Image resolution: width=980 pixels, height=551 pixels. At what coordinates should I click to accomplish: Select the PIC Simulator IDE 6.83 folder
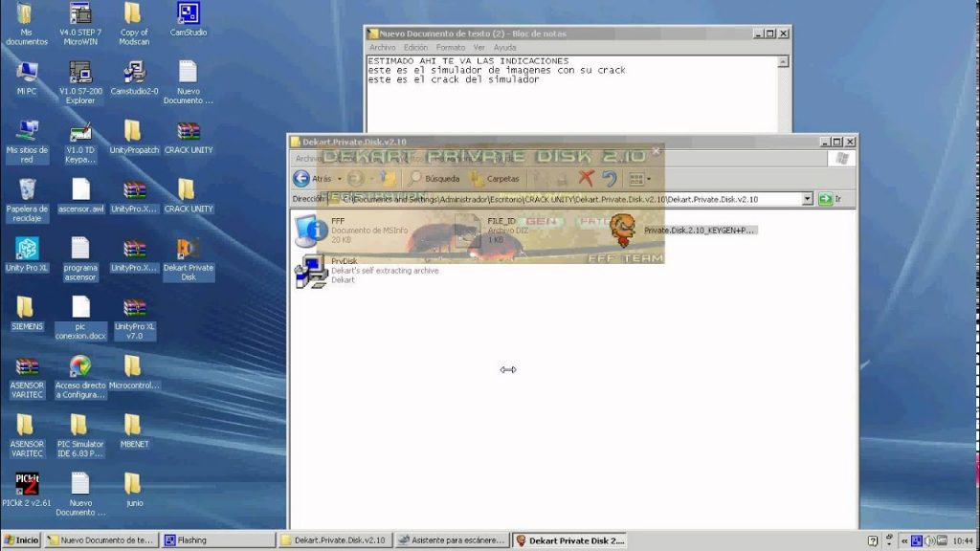point(80,435)
